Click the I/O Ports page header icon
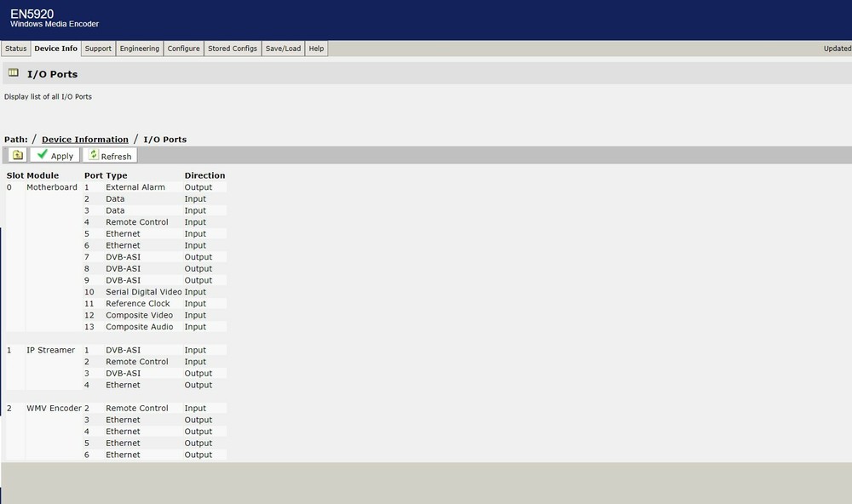 click(x=14, y=72)
